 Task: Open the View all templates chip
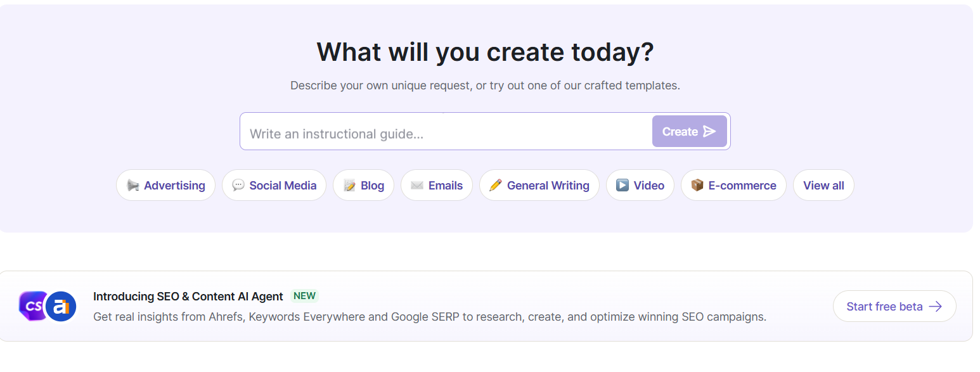pyautogui.click(x=823, y=185)
